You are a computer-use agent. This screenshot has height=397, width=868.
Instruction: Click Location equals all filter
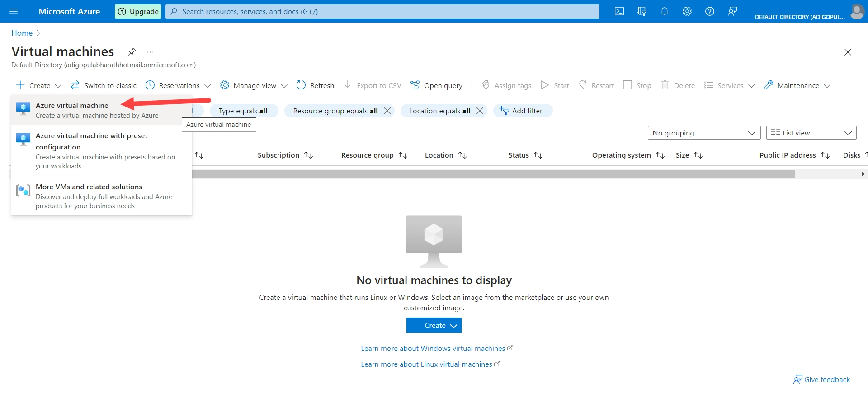click(x=439, y=111)
